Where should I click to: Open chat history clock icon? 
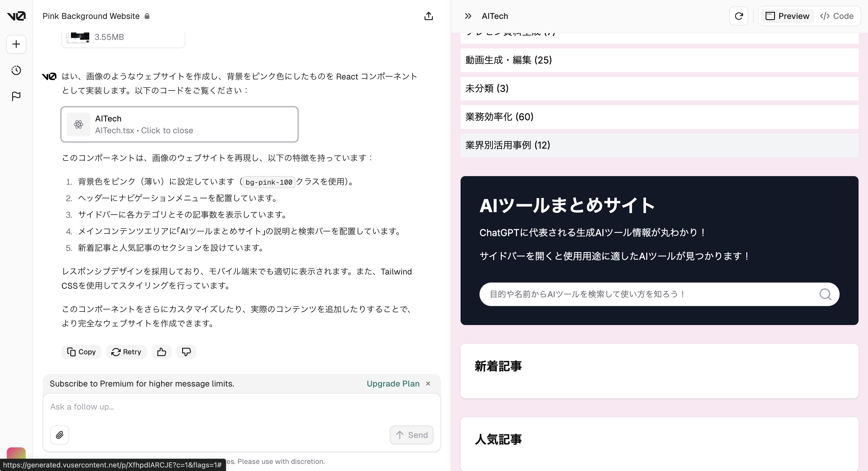(16, 70)
